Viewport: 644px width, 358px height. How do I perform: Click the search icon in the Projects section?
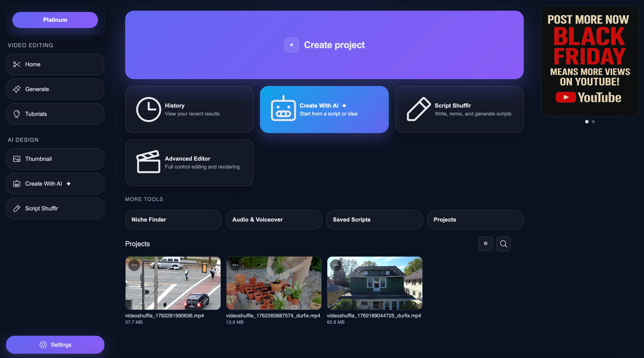[x=503, y=244]
